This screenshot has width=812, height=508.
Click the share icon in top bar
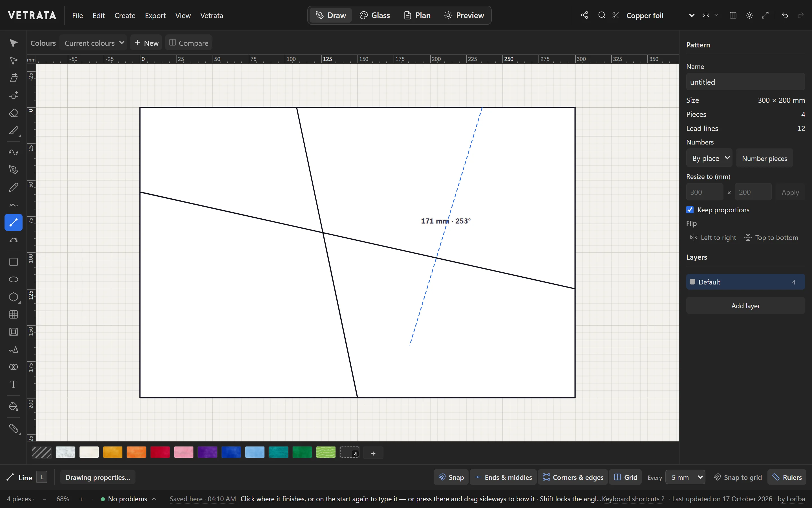(584, 16)
